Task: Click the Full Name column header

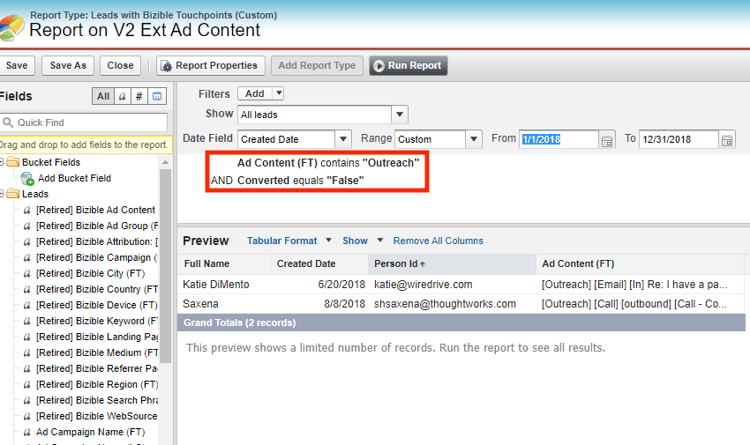Action: click(224, 264)
